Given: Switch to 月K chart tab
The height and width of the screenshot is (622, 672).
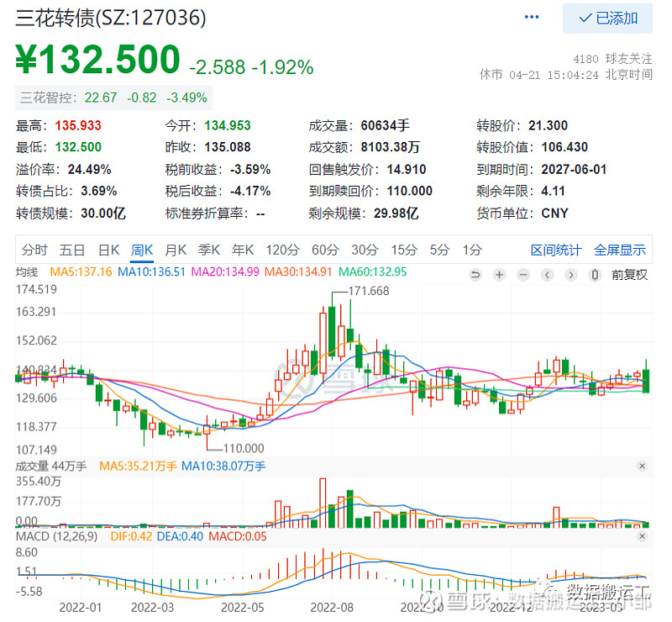Looking at the screenshot, I should (x=176, y=250).
